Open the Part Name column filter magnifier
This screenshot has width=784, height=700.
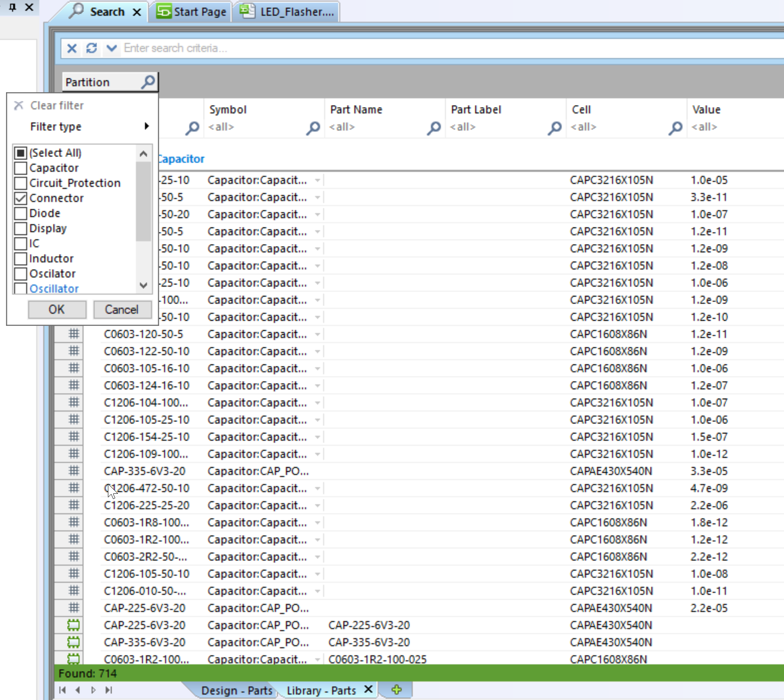point(434,128)
